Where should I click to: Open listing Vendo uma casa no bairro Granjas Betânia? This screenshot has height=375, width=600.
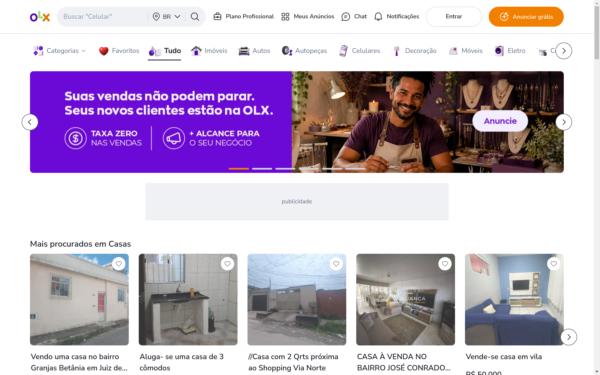[x=79, y=362]
